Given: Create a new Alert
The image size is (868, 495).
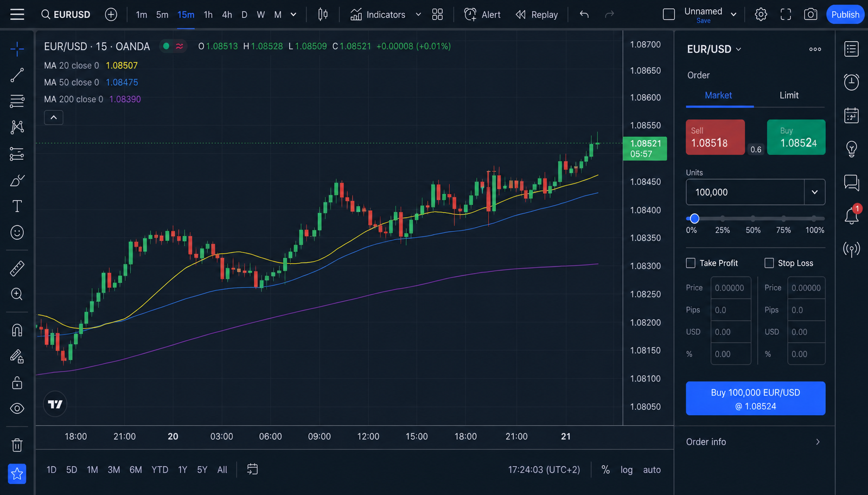Looking at the screenshot, I should pyautogui.click(x=482, y=15).
